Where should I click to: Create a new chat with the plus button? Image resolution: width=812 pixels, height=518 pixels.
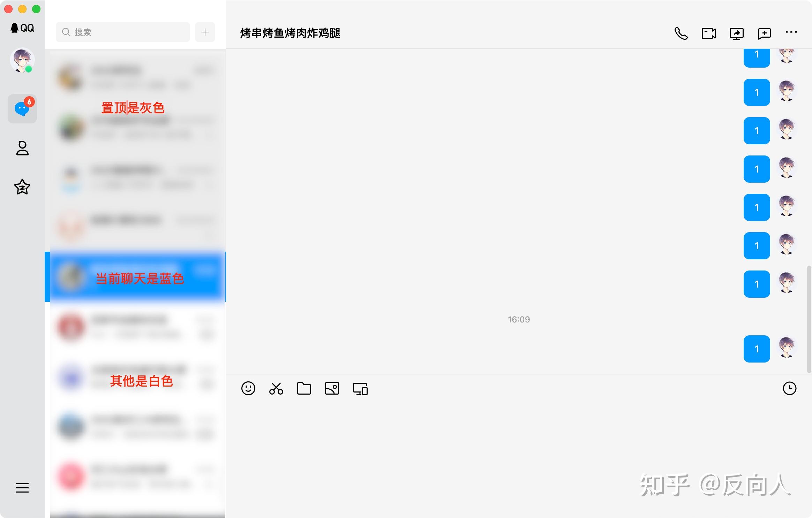[x=205, y=32]
